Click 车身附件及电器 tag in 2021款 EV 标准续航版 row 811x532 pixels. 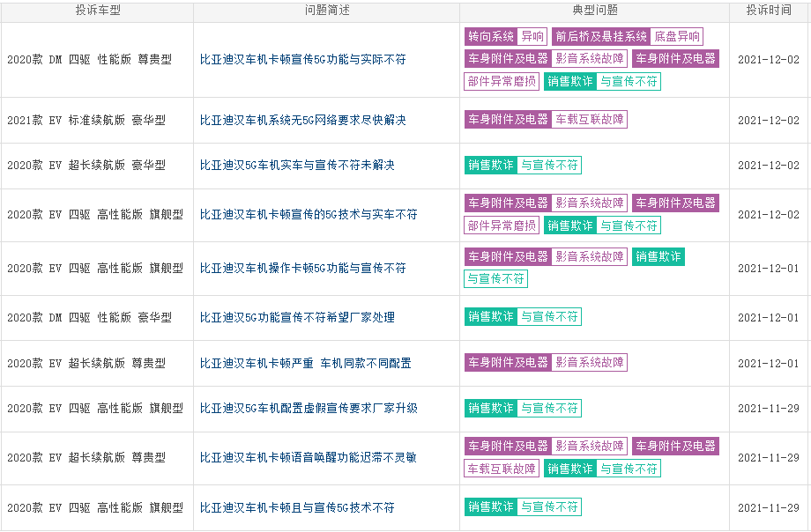(x=508, y=120)
